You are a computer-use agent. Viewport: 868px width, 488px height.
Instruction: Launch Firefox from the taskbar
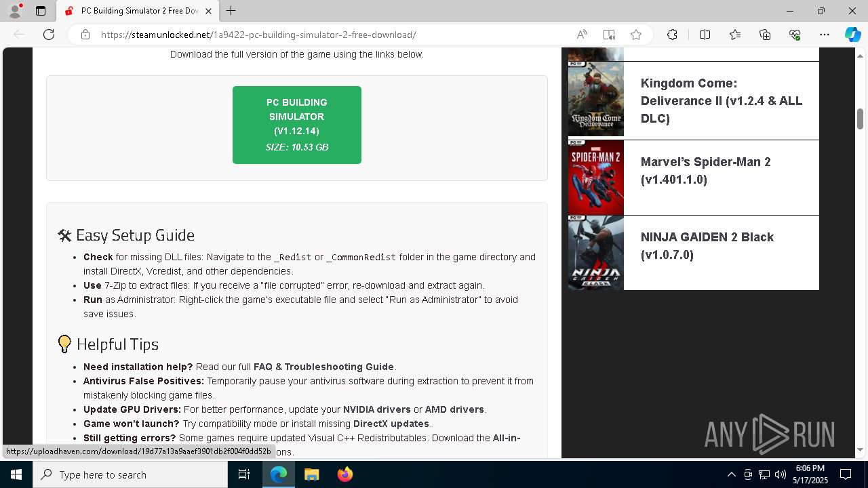(x=344, y=474)
